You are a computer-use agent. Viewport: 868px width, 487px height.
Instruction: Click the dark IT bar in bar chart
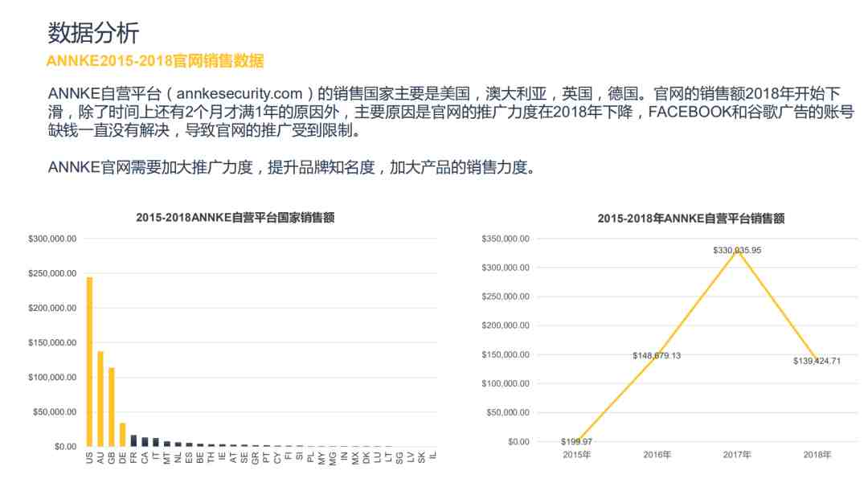click(x=156, y=442)
